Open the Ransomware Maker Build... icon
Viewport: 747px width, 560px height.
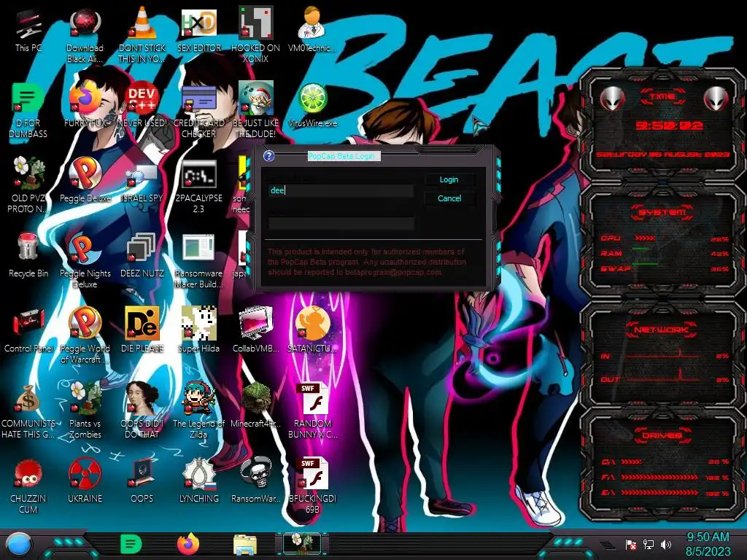point(198,260)
